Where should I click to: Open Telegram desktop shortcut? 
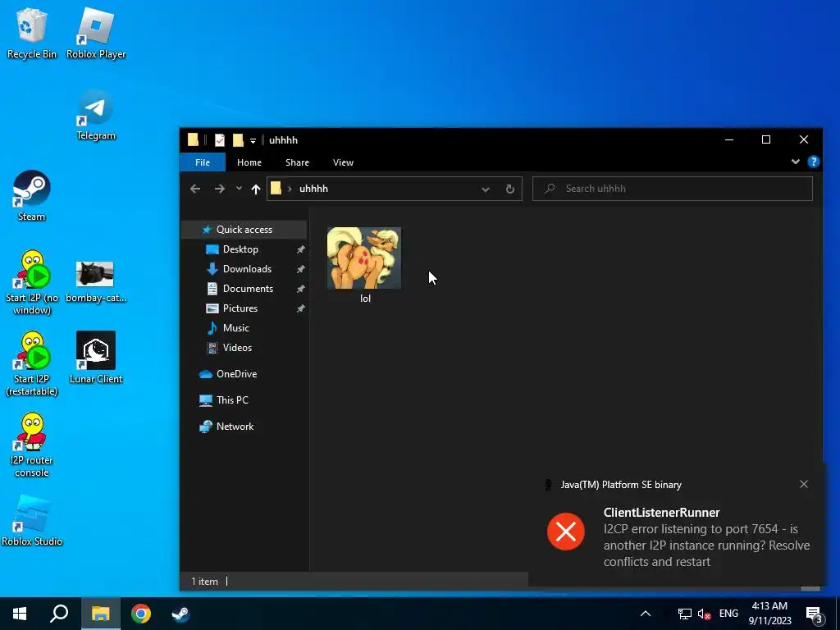pos(96,115)
